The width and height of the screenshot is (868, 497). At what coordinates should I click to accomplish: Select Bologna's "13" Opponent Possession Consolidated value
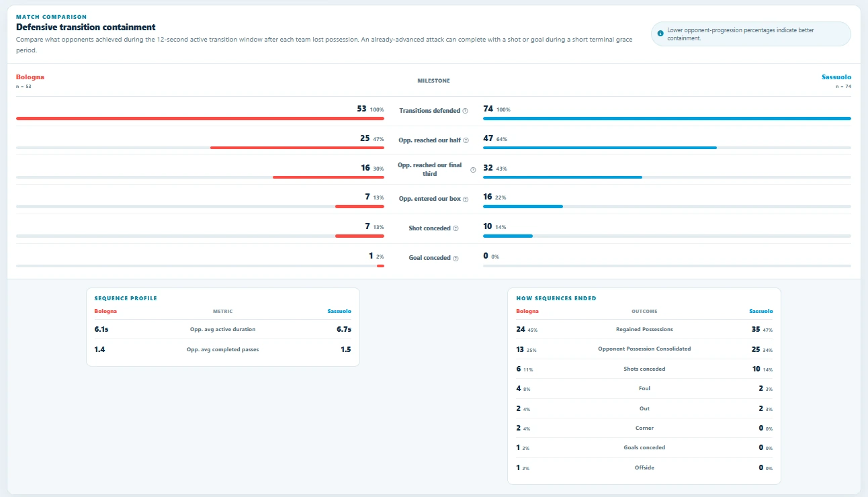(x=521, y=349)
